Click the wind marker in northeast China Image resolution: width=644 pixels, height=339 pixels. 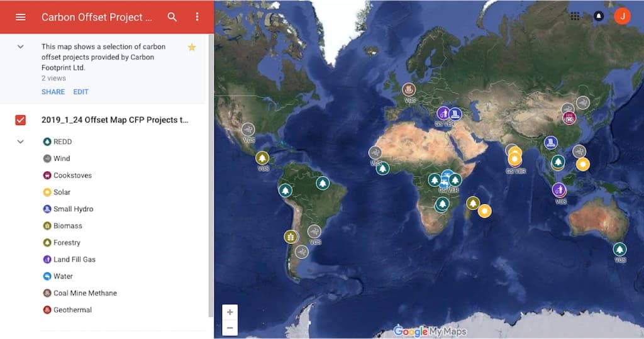point(583,103)
